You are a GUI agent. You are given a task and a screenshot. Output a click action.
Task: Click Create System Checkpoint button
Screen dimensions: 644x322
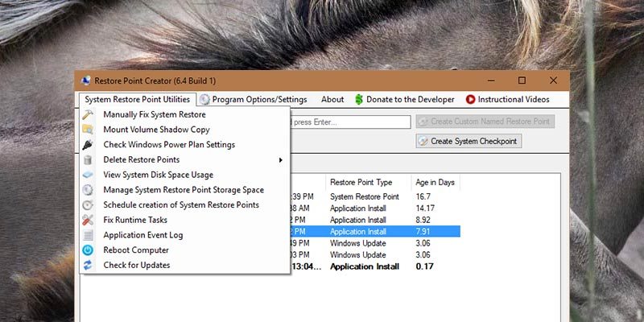click(x=469, y=141)
